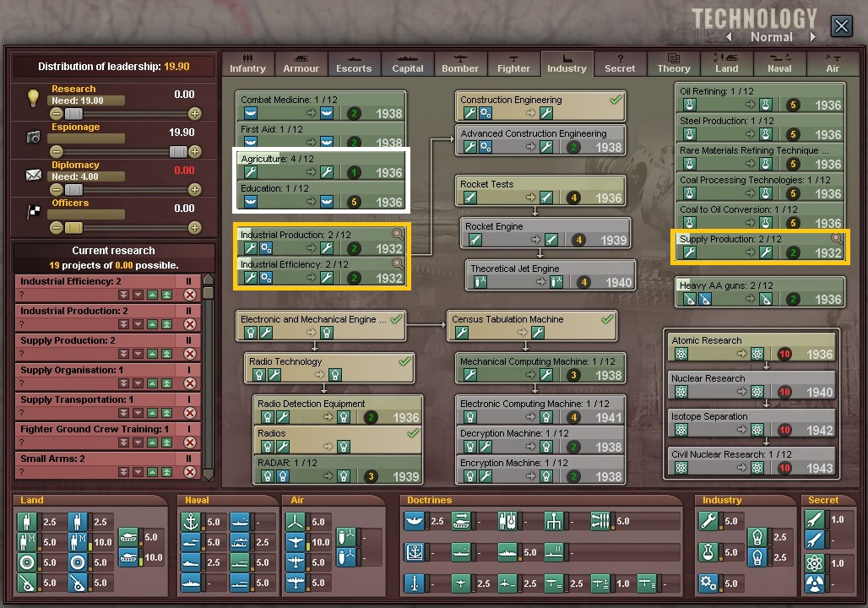Screen dimensions: 868x608
Task: Click the gears icon in bottom Industry panel
Action: pyautogui.click(x=708, y=583)
